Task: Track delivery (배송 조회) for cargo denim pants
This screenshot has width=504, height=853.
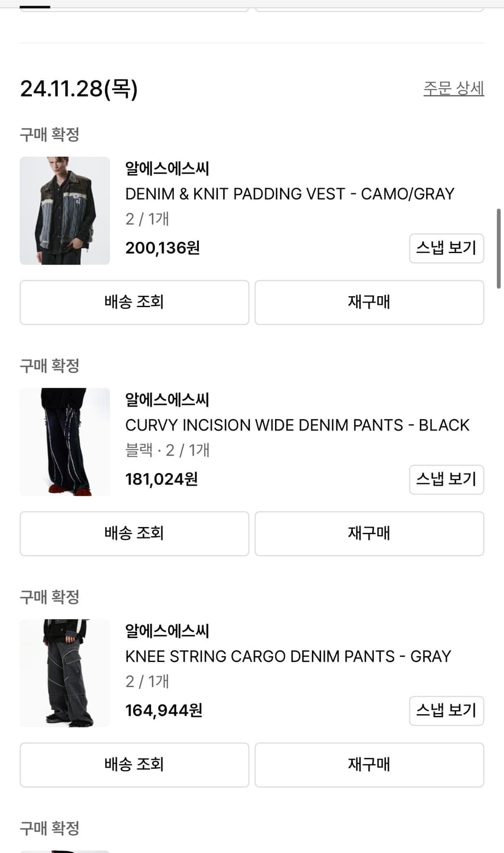Action: click(x=134, y=764)
